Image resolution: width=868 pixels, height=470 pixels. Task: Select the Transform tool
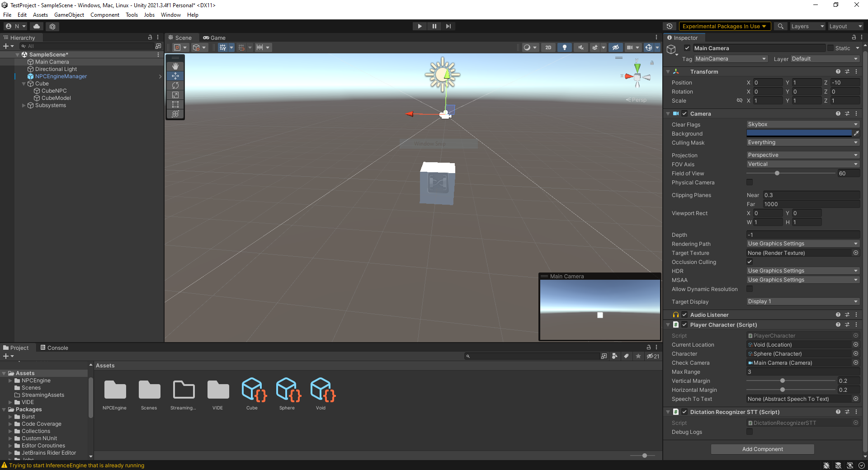(175, 114)
